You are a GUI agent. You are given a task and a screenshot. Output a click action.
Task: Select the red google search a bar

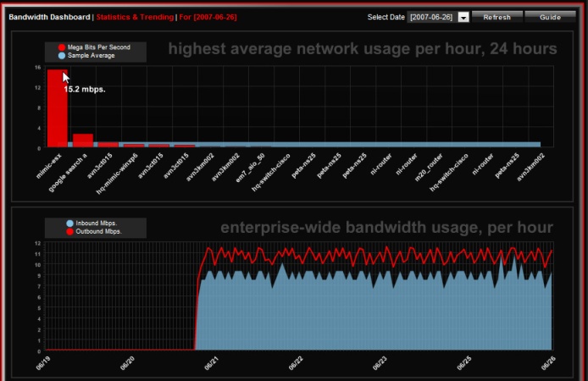[83, 141]
